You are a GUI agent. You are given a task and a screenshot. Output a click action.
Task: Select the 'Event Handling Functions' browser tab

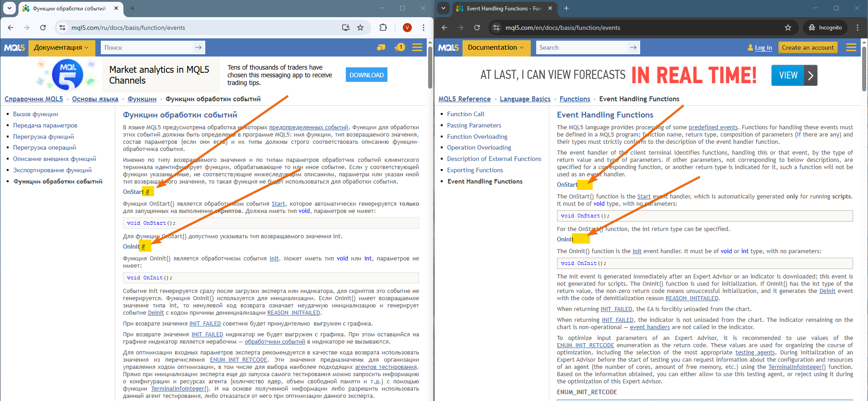[x=505, y=9]
